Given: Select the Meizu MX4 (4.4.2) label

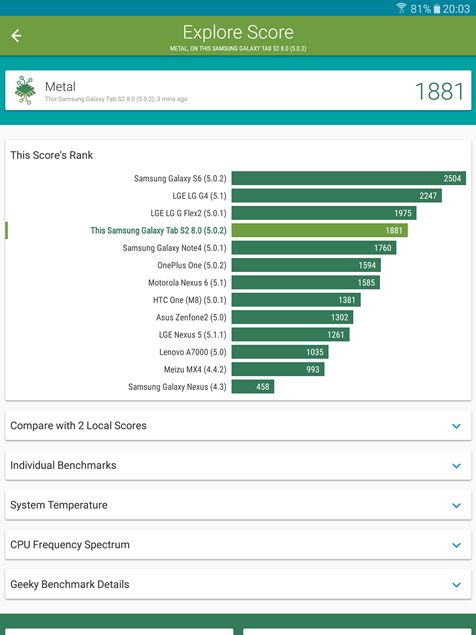Looking at the screenshot, I should pos(195,370).
